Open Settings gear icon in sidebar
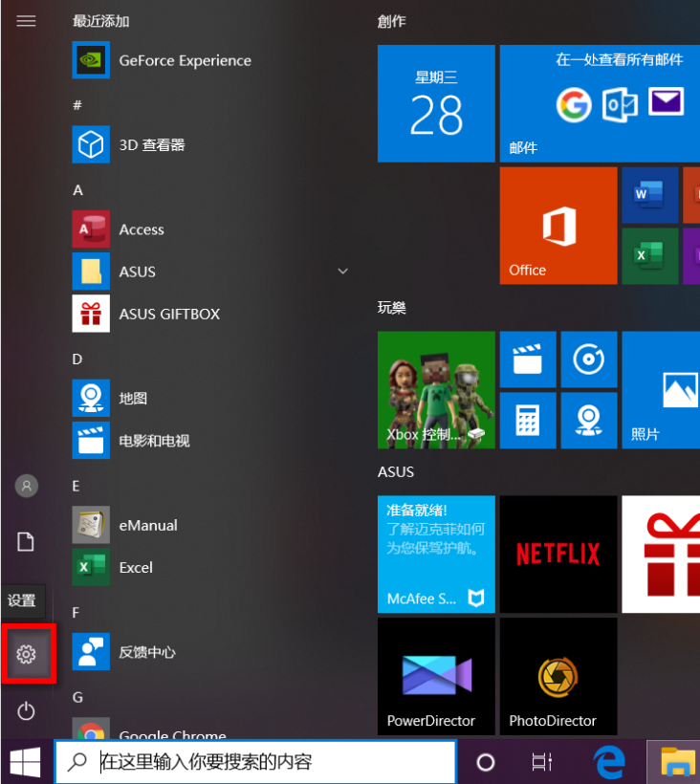The image size is (700, 784). coord(26,654)
